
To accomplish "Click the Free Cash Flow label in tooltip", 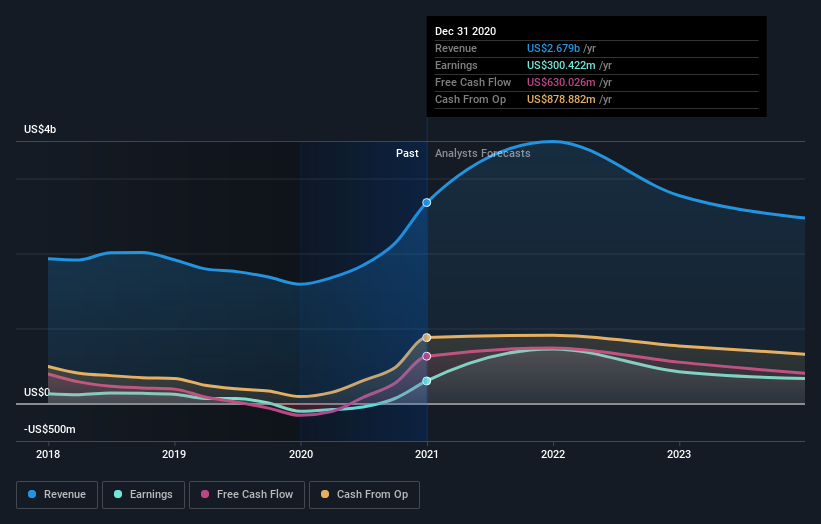I will [473, 82].
